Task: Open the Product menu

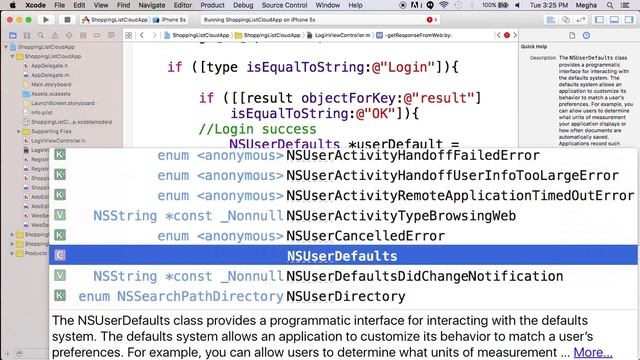Action: click(212, 5)
